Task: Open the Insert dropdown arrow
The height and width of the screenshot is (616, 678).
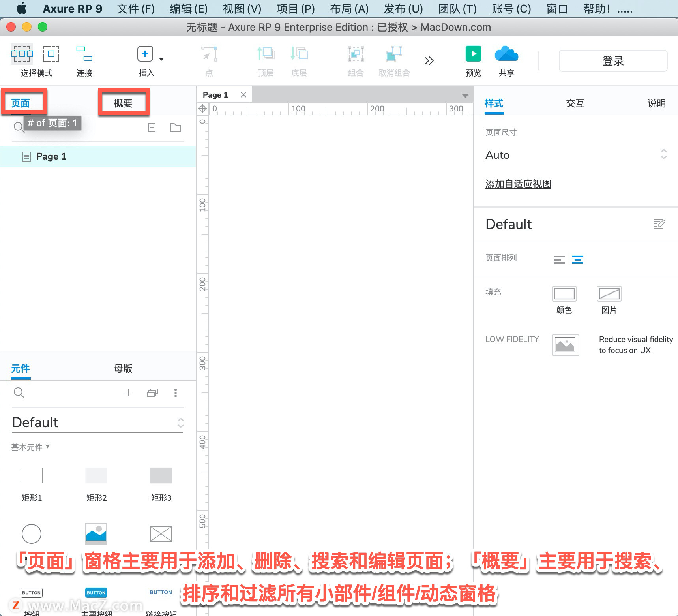Action: click(161, 59)
